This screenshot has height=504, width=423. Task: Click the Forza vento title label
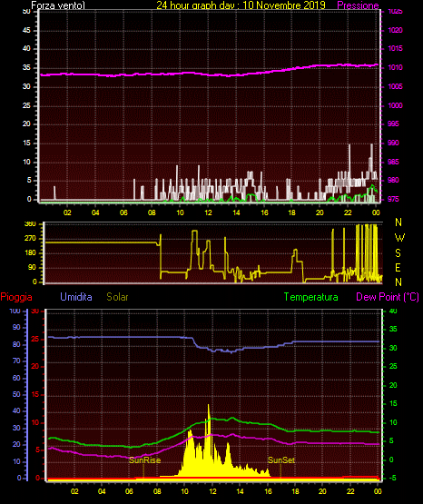(x=58, y=5)
